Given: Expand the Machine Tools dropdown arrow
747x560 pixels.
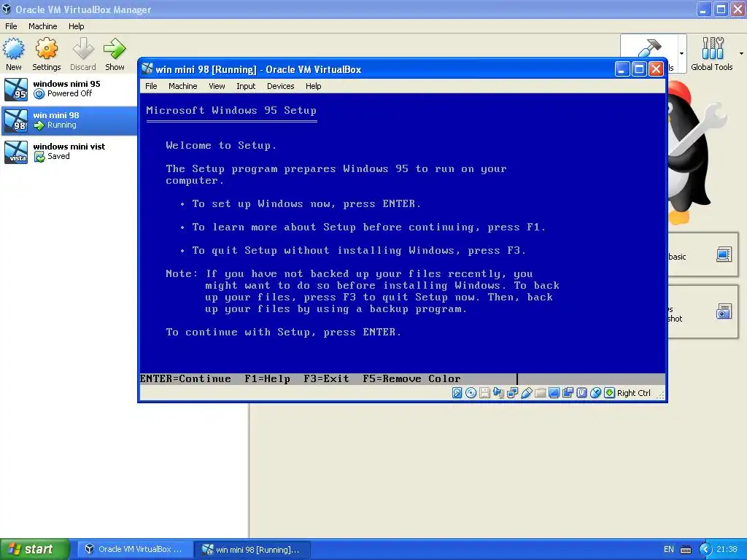Looking at the screenshot, I should [682, 53].
